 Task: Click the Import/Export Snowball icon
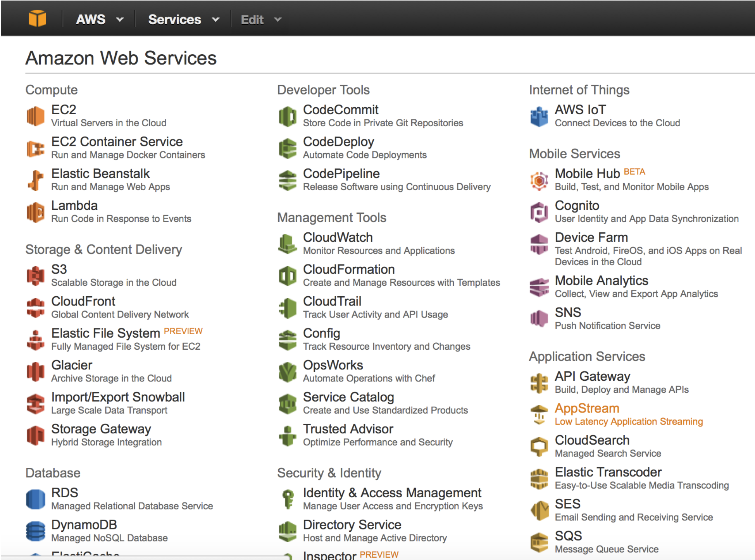click(x=36, y=404)
